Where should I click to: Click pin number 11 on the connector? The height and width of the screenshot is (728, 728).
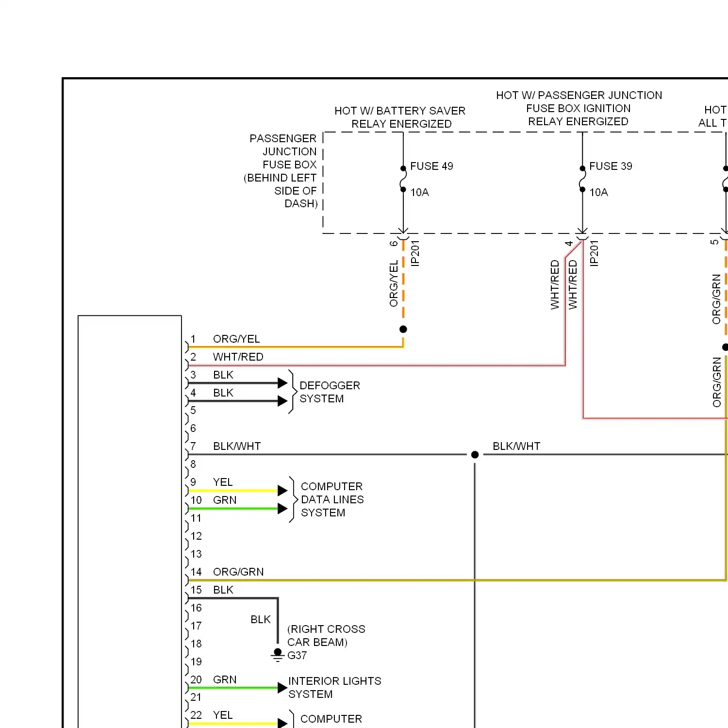196,518
